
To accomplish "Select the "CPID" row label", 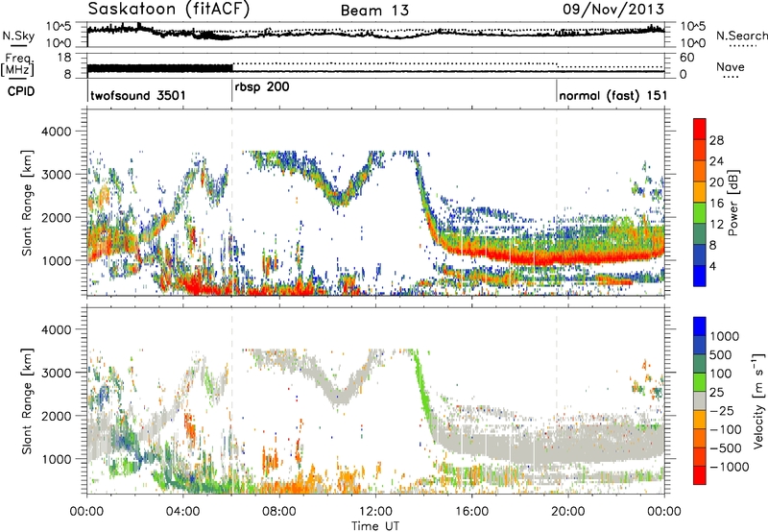I will [x=21, y=91].
